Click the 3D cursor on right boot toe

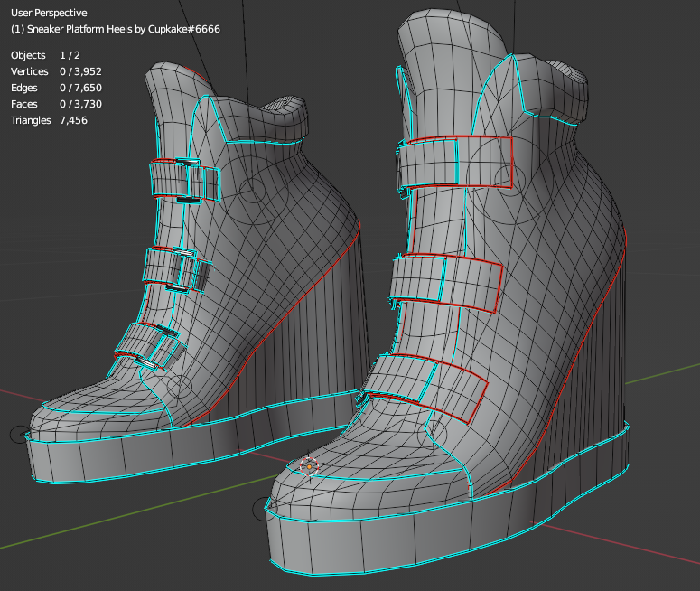click(x=309, y=466)
